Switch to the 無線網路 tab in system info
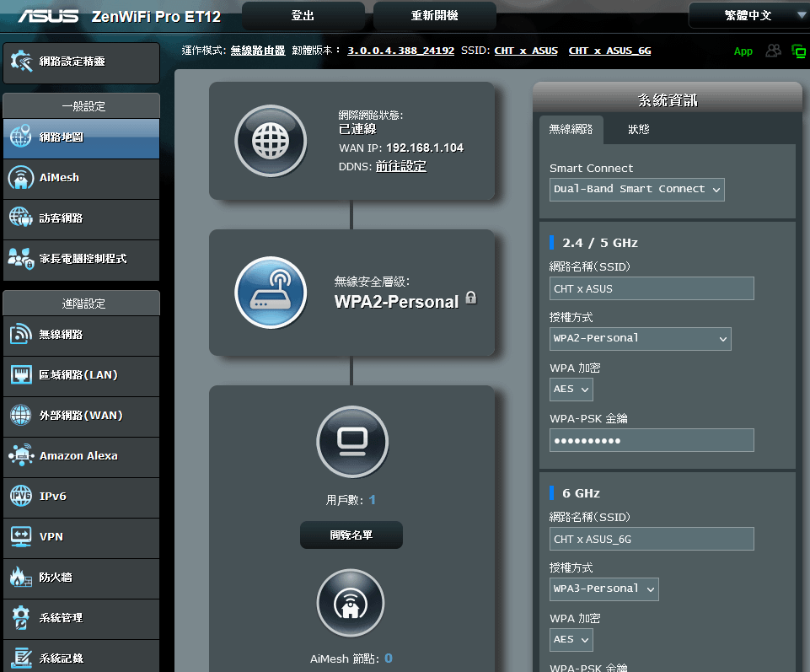The image size is (810, 672). tap(571, 129)
